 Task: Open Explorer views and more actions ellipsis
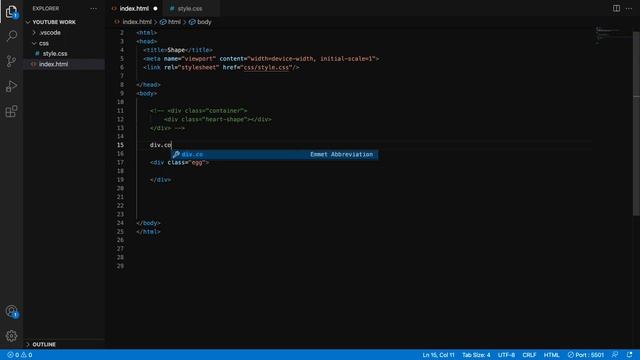pyautogui.click(x=93, y=8)
